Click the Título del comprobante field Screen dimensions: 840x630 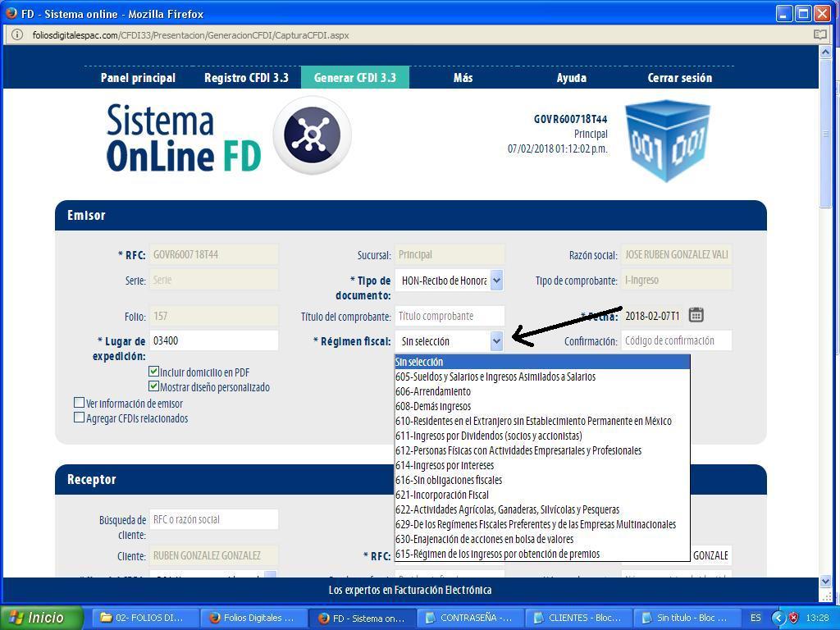(x=450, y=316)
